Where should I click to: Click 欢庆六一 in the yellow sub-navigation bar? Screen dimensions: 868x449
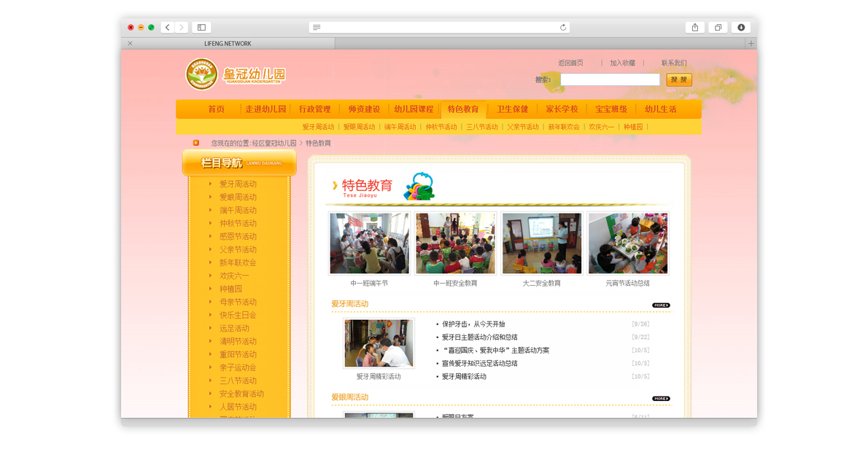click(601, 127)
